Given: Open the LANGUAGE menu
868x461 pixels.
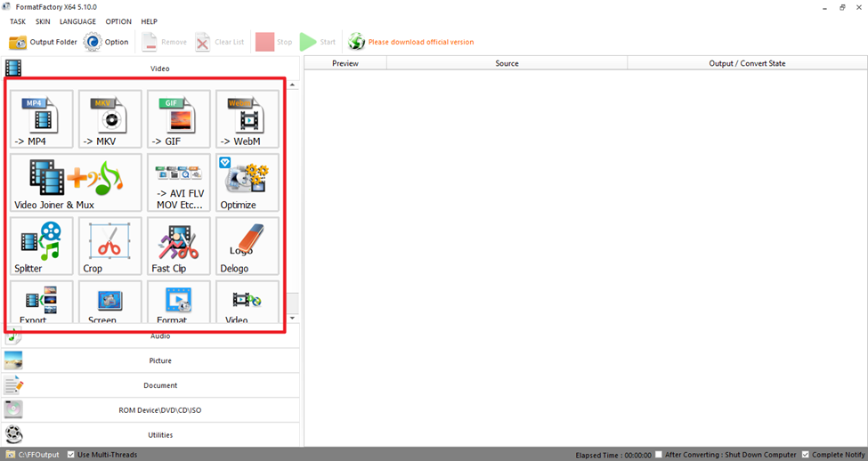Looking at the screenshot, I should pos(77,21).
